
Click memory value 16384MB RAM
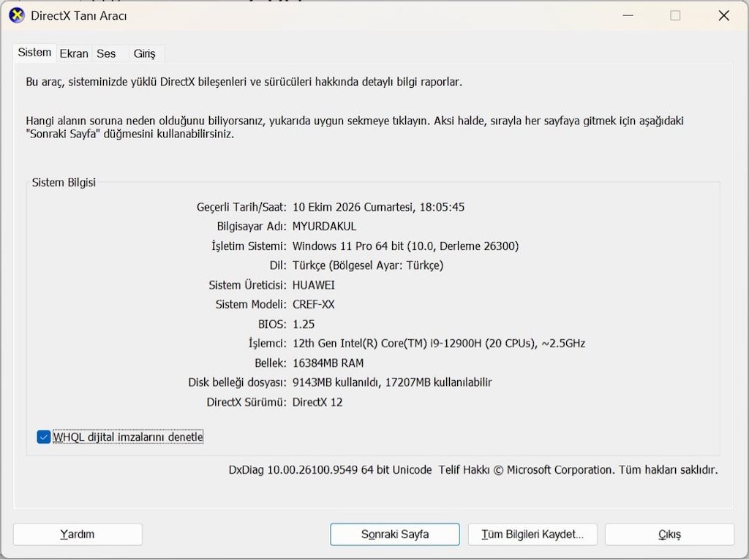(328, 363)
